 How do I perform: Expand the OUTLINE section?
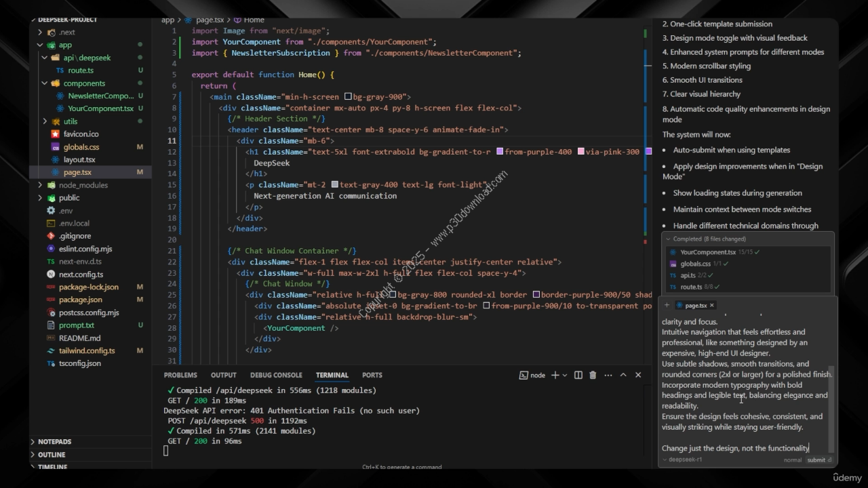(x=52, y=455)
